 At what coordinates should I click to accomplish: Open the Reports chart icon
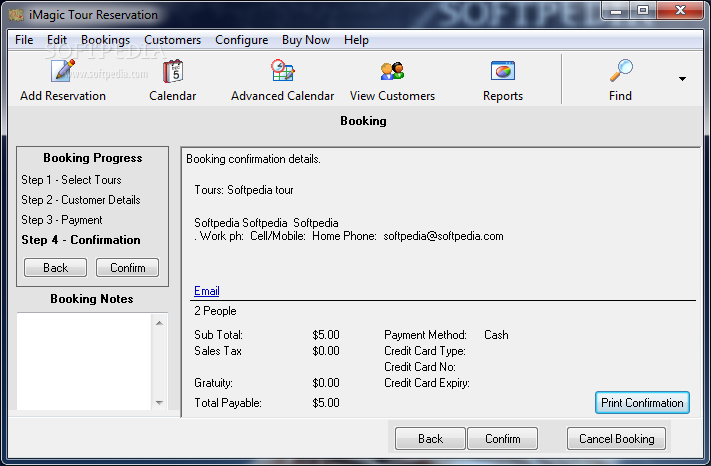(503, 71)
